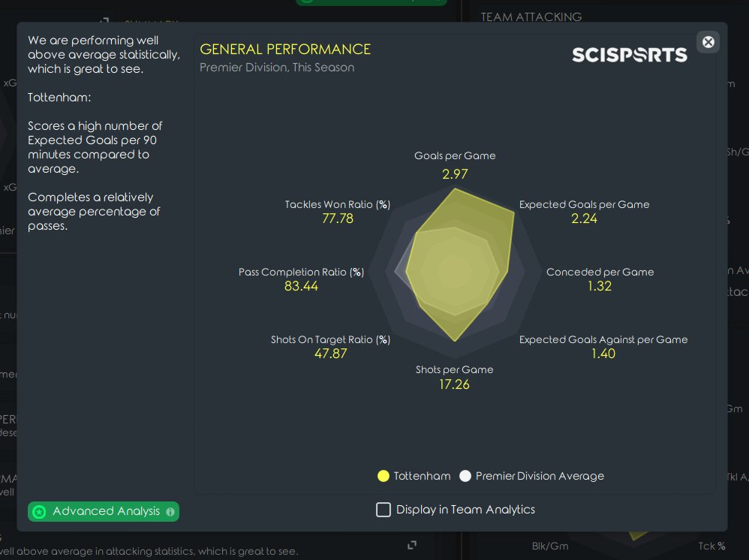Click the Shots On Target Ratio label
749x560 pixels.
pyautogui.click(x=330, y=339)
